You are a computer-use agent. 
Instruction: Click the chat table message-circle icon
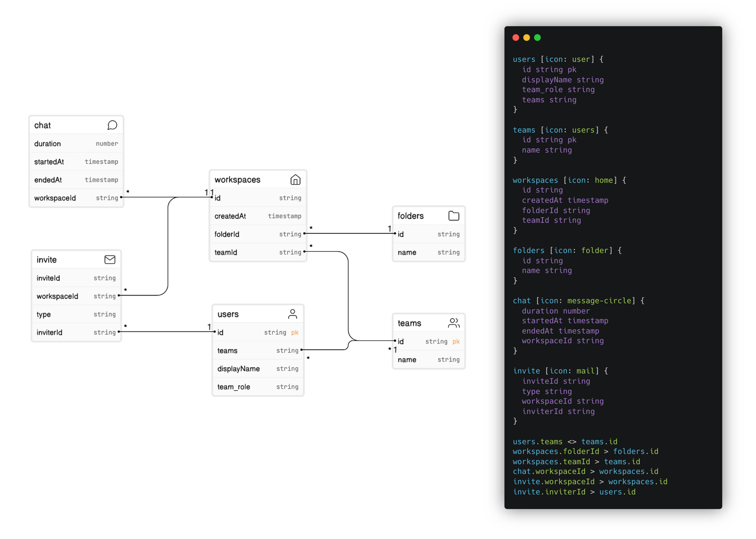coord(112,125)
